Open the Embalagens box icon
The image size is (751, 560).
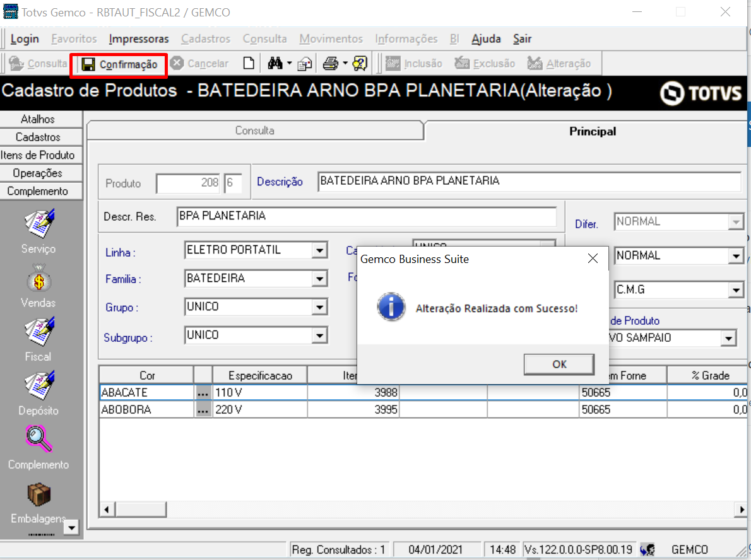(x=38, y=494)
